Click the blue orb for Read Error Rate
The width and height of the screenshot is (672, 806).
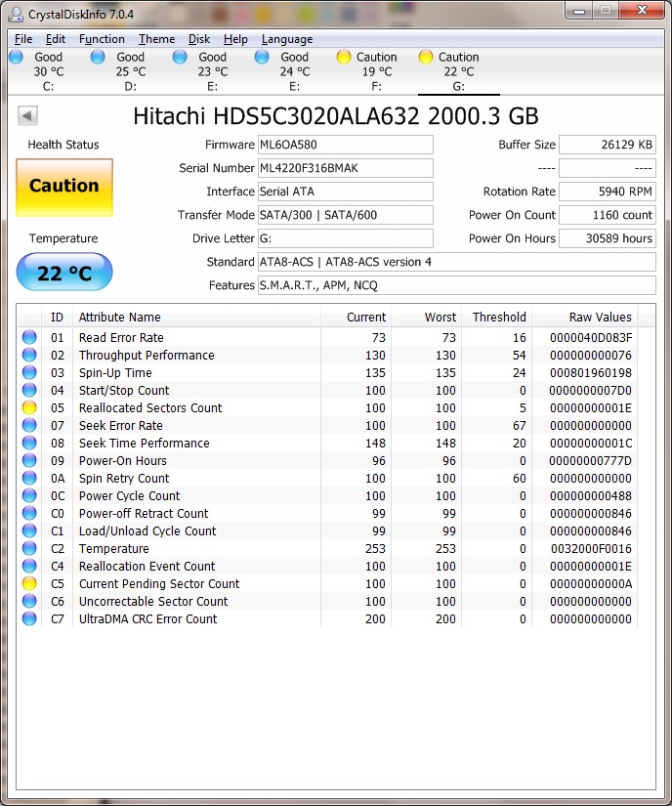tap(29, 337)
